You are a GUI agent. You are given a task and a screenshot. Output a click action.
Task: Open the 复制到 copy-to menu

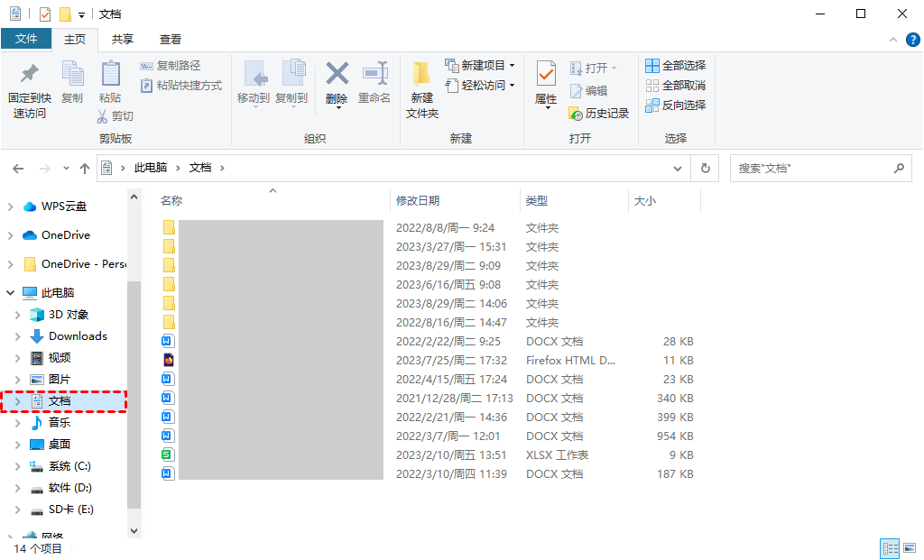[291, 84]
